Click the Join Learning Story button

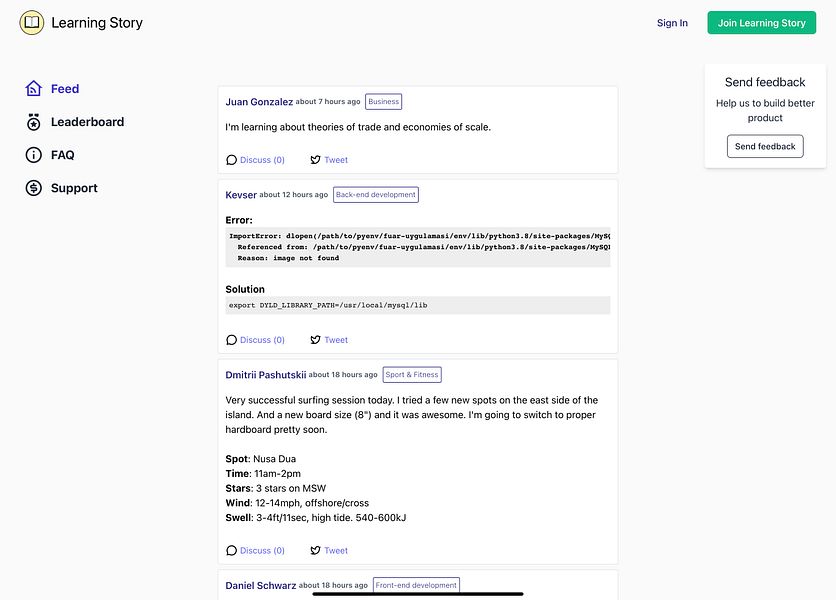click(x=761, y=23)
